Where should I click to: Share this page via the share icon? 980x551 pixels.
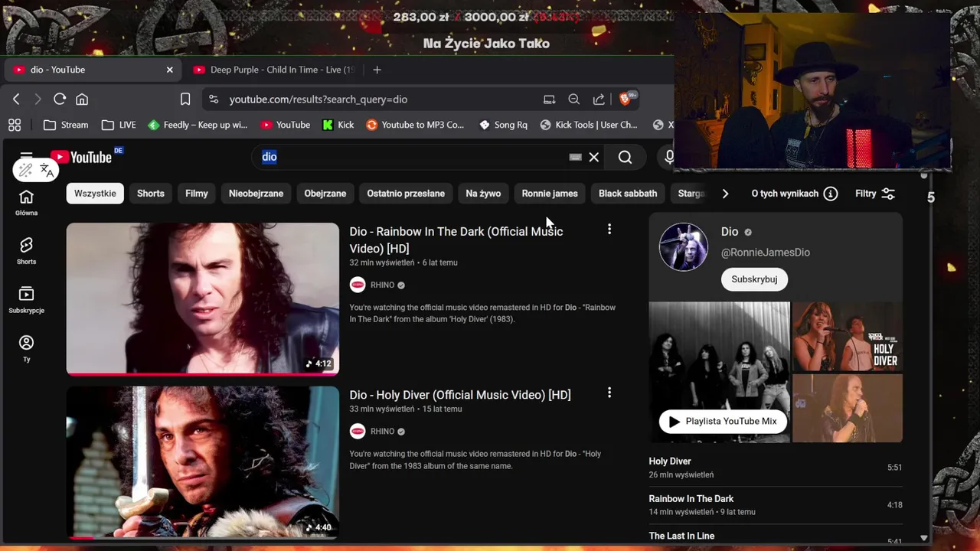pos(599,99)
